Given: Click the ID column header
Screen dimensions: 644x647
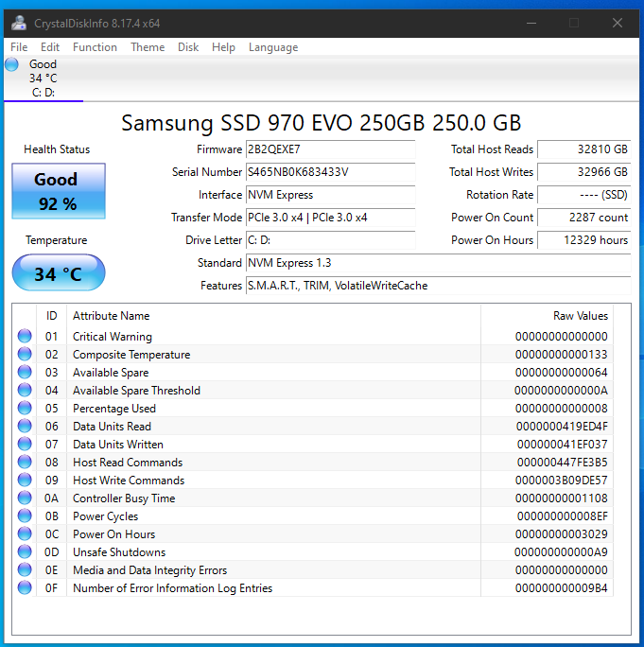Looking at the screenshot, I should point(52,316).
